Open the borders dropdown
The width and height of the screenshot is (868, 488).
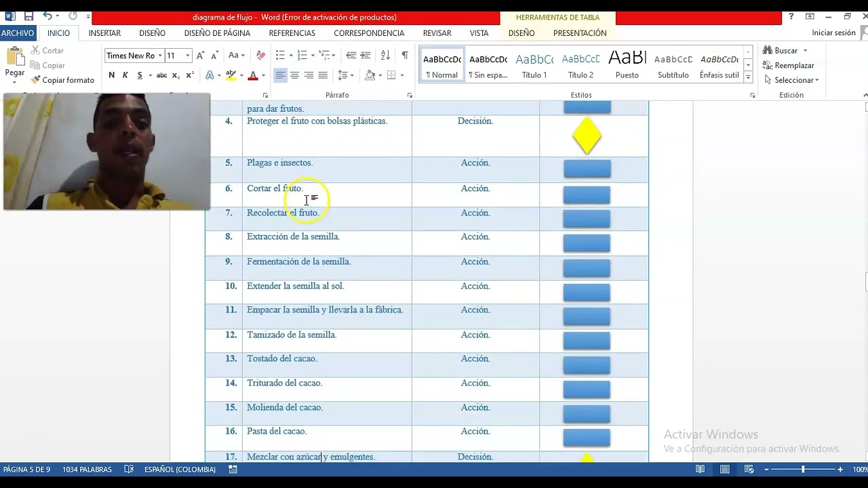click(401, 75)
